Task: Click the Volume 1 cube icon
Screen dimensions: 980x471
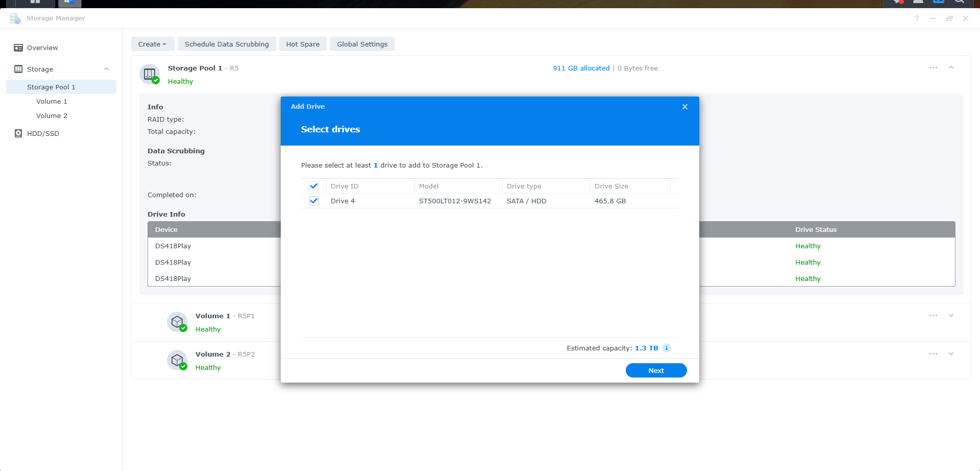Action: point(177,322)
